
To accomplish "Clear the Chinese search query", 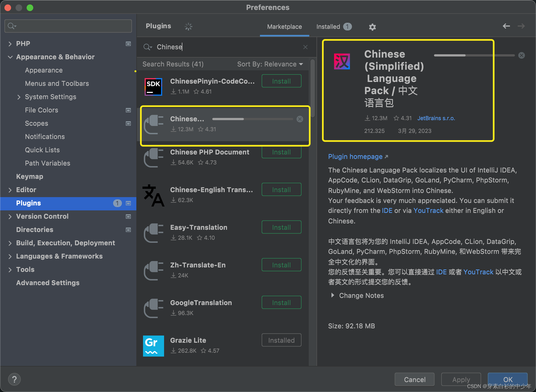I will click(305, 47).
